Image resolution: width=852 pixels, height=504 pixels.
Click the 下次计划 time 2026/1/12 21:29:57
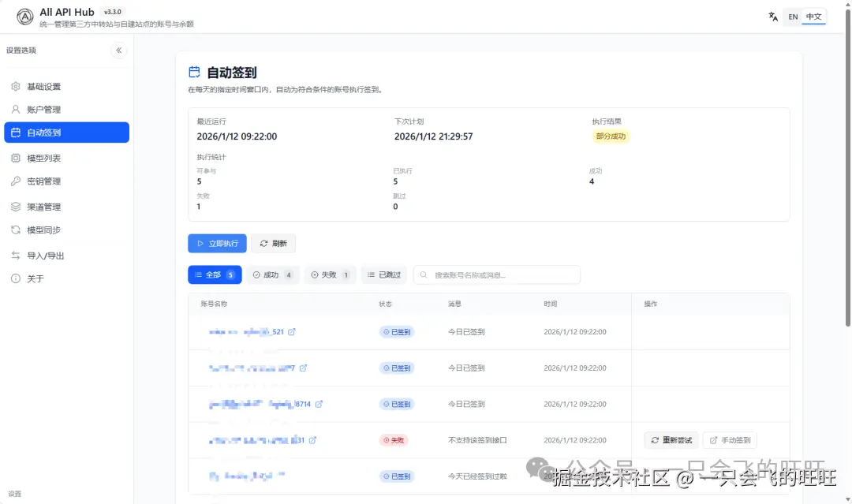pos(434,136)
